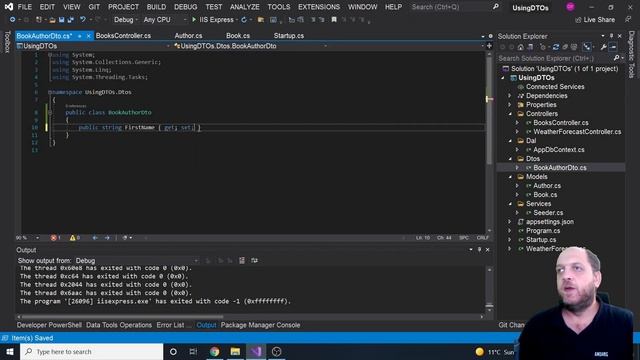Open the Toolbox side panel

pyautogui.click(x=7, y=42)
